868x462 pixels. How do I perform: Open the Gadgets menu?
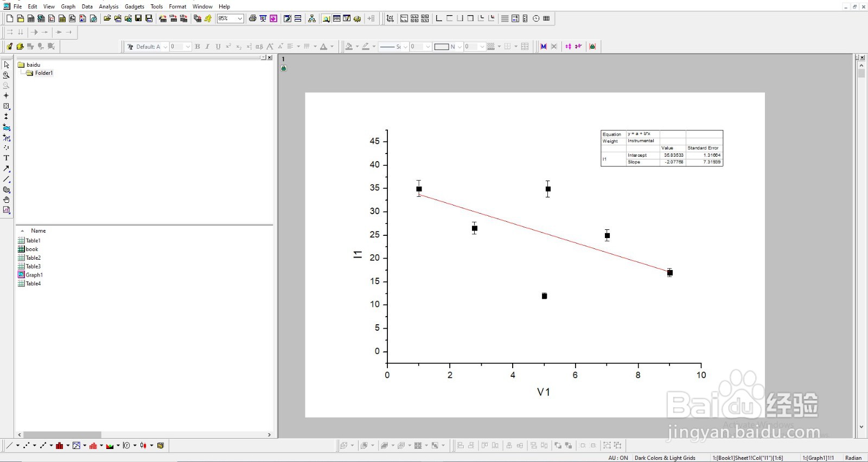click(135, 7)
